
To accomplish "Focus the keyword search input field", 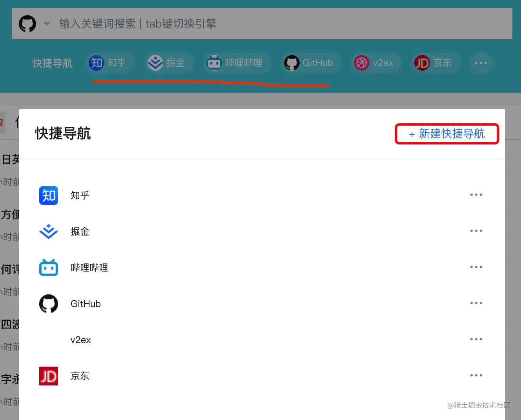I will (x=262, y=24).
